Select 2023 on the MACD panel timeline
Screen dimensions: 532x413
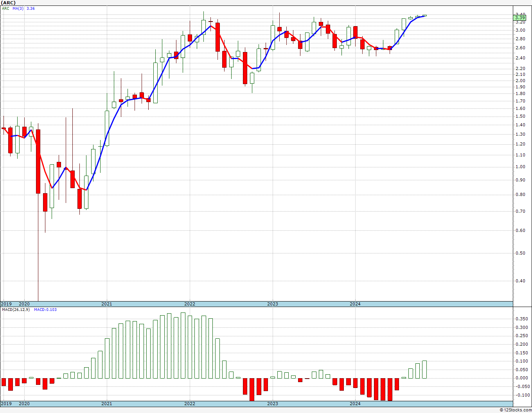273,404
